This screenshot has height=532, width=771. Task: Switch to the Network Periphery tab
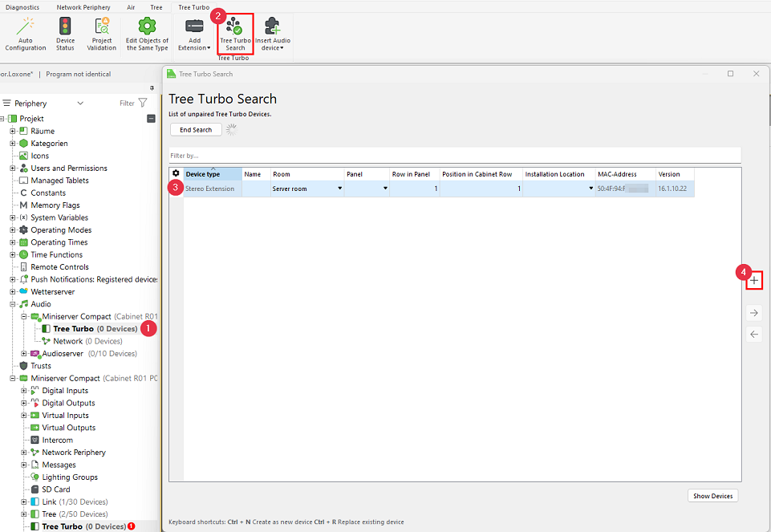[x=83, y=7]
